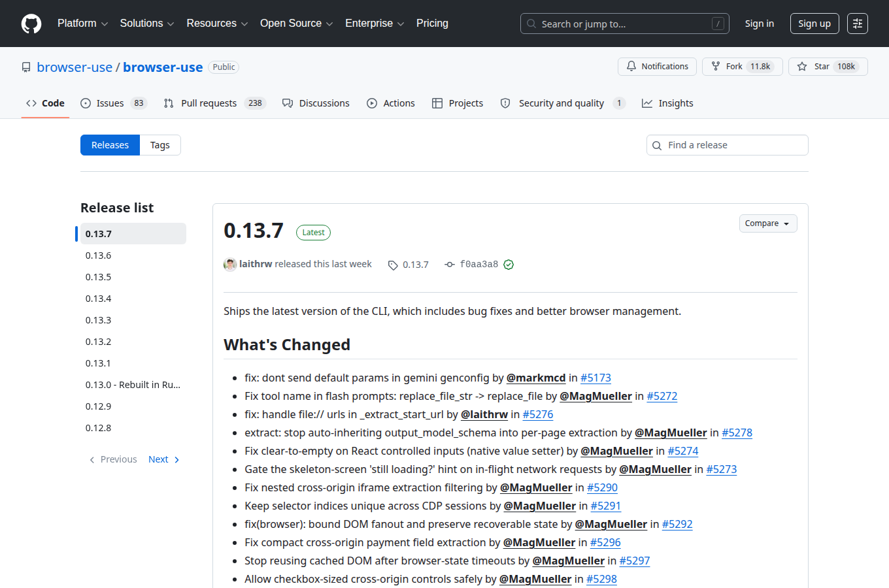The image size is (889, 588).
Task: Select release 0.12.8 in release list
Action: coord(133,428)
